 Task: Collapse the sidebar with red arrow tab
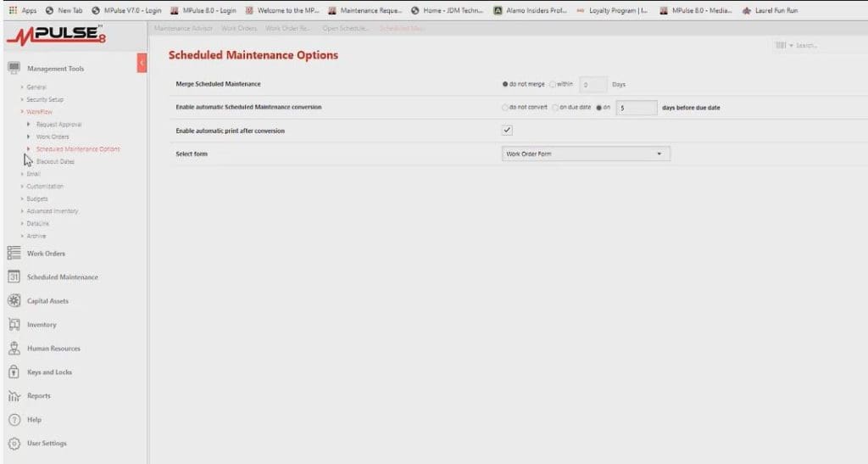click(x=142, y=63)
